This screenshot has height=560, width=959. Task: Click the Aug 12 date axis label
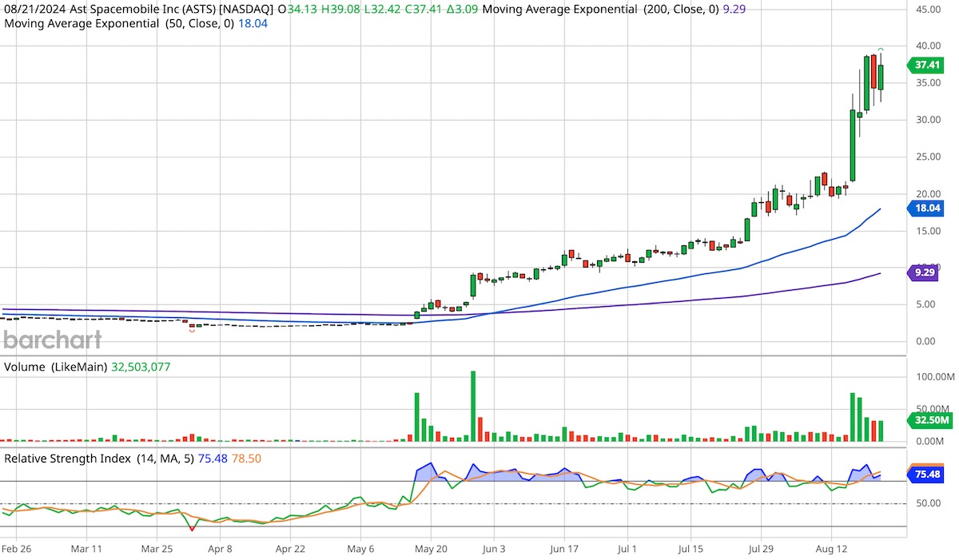point(831,549)
